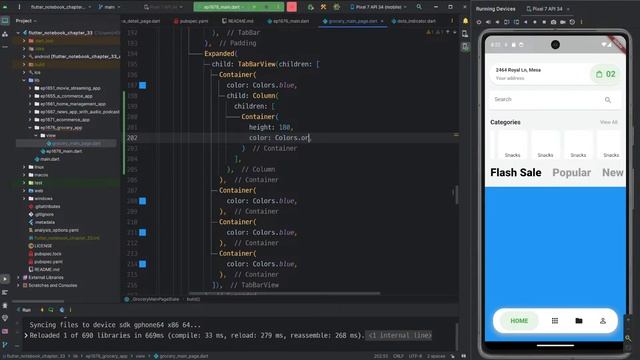
Task: Click the warnings indicator in editor corner
Action: click(433, 32)
